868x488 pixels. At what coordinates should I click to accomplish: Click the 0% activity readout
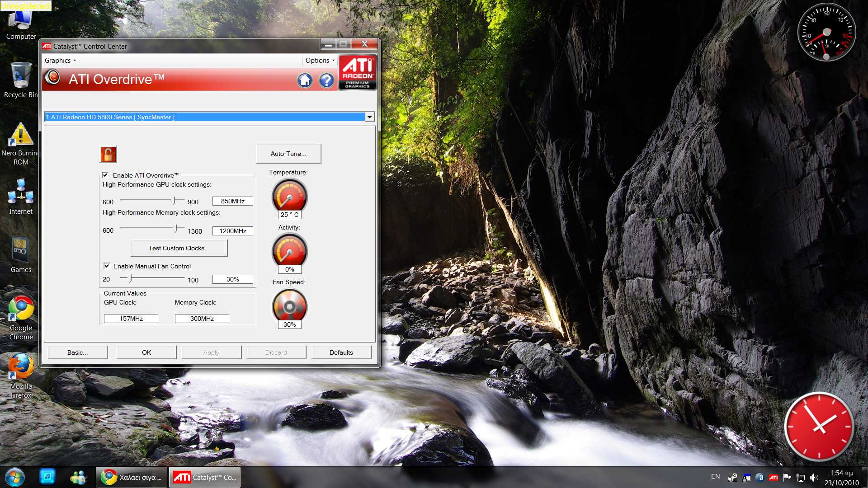pos(289,269)
